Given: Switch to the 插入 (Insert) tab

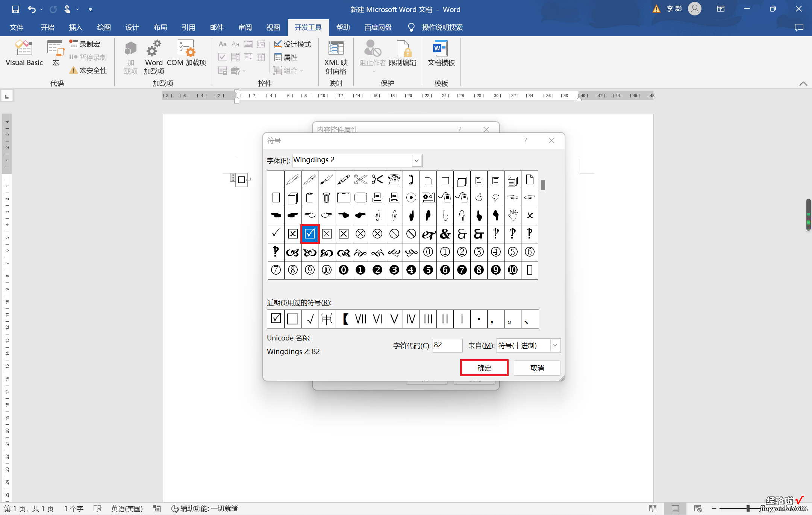Looking at the screenshot, I should (x=76, y=27).
